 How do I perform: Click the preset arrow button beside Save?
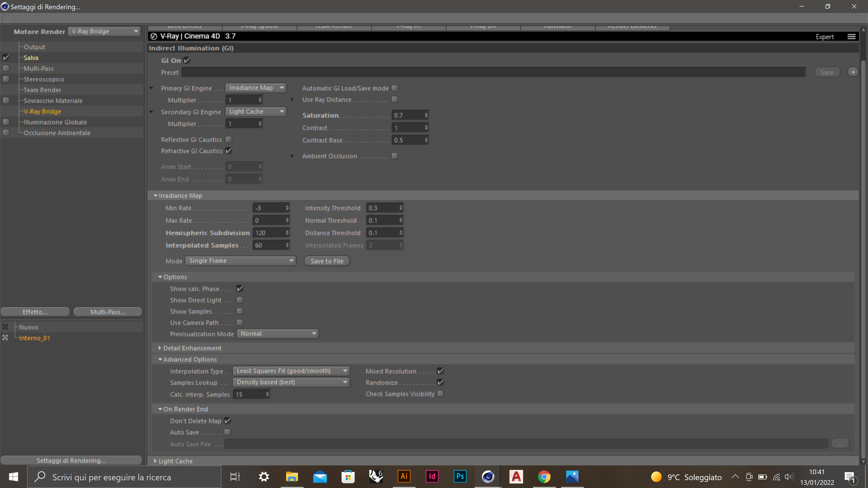[x=853, y=72]
